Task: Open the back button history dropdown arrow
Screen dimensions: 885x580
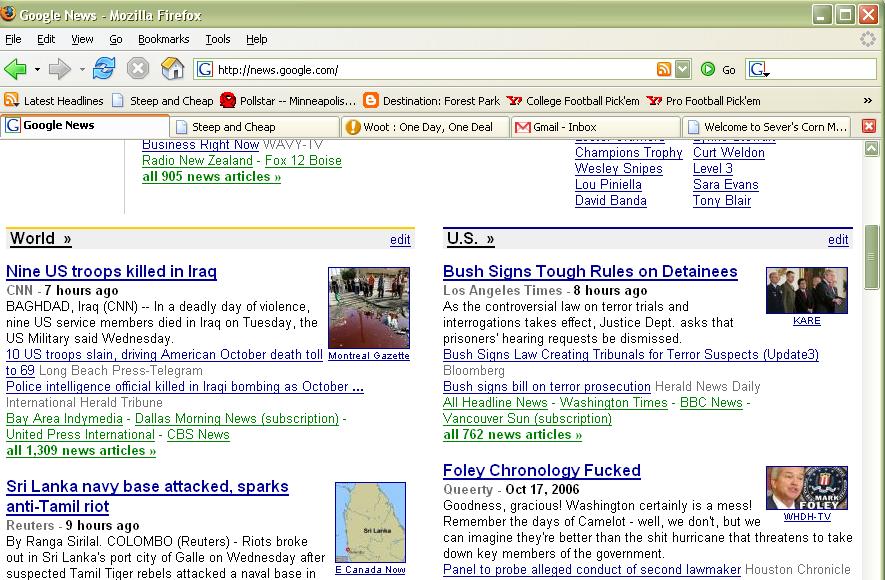Action: [37, 70]
